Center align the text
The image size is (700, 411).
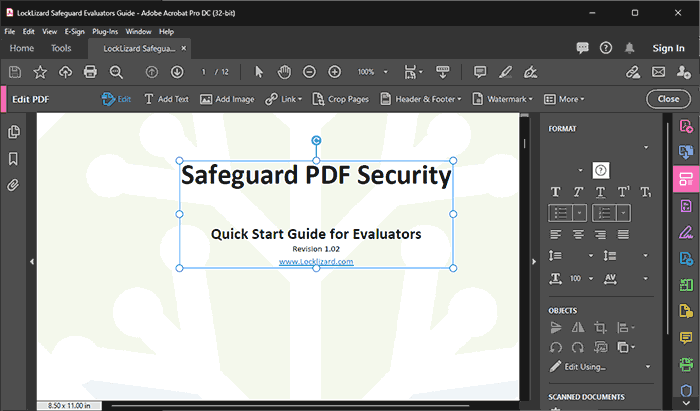[578, 234]
